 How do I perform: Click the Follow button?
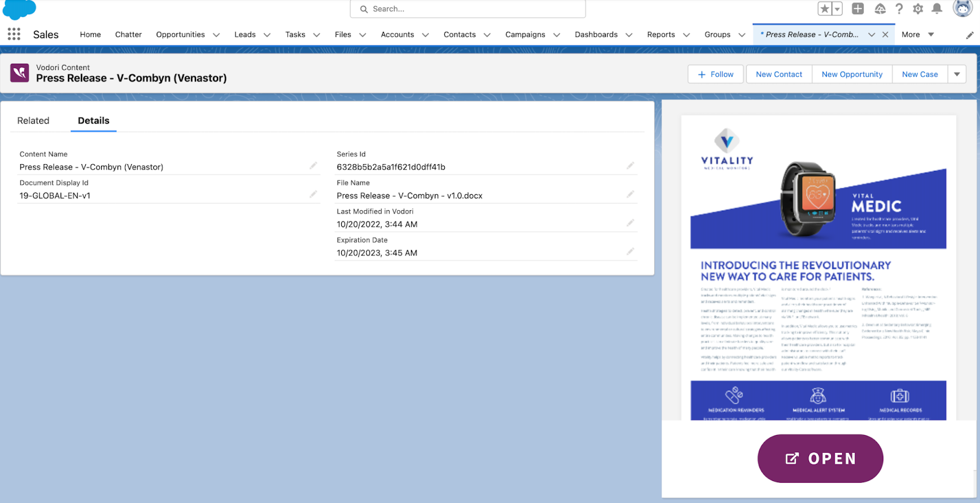tap(715, 74)
